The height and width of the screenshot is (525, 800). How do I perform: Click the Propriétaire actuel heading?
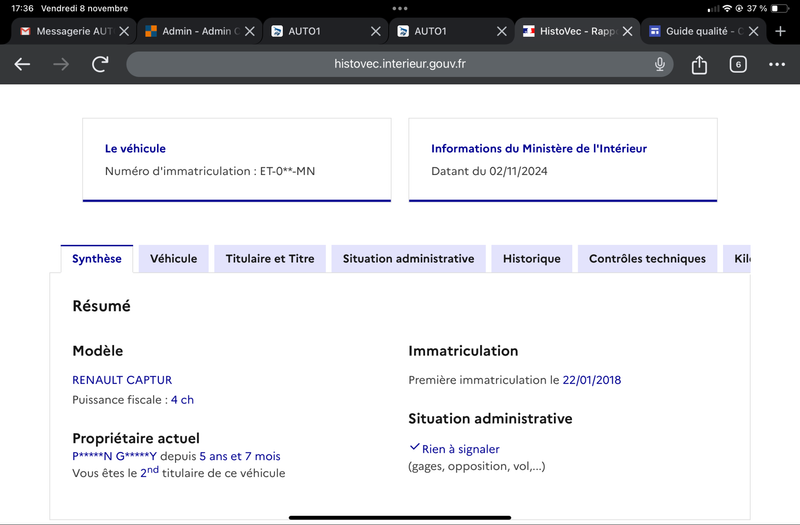pyautogui.click(x=136, y=438)
